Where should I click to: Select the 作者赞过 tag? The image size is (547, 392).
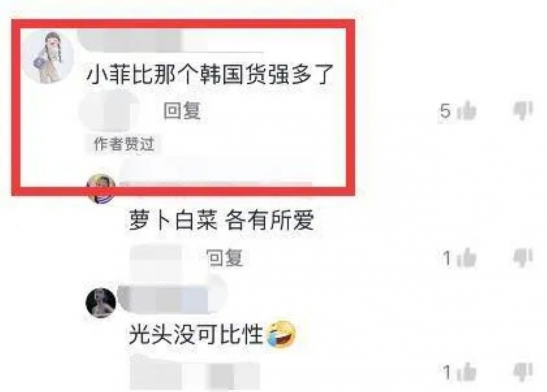[x=124, y=145]
